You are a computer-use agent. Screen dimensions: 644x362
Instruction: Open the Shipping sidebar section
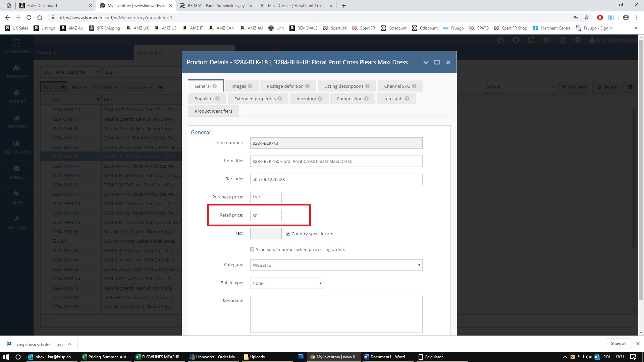17,122
